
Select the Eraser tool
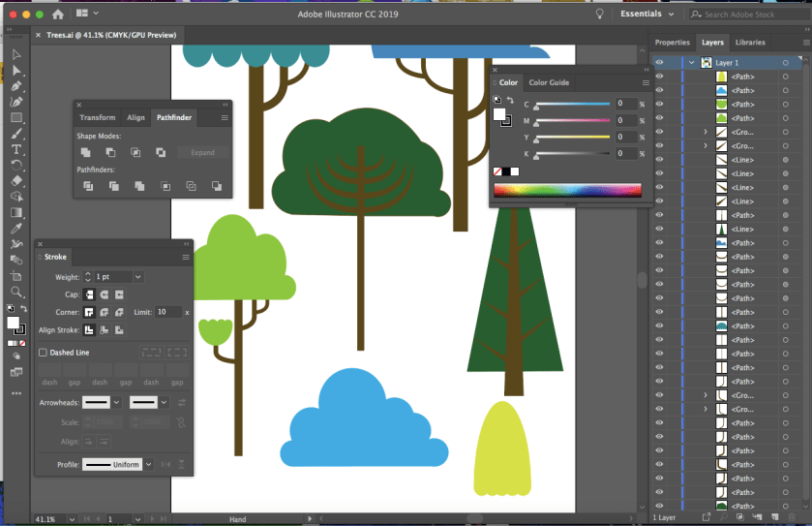tap(16, 181)
